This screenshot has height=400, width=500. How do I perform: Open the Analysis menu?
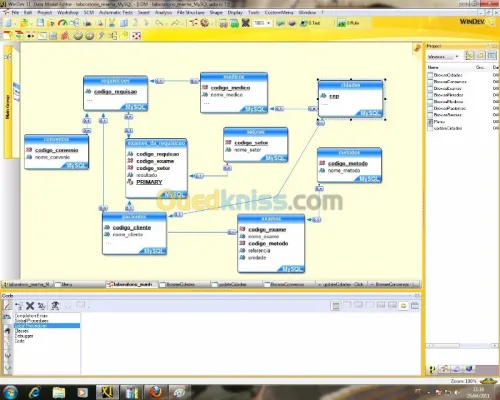(x=163, y=12)
